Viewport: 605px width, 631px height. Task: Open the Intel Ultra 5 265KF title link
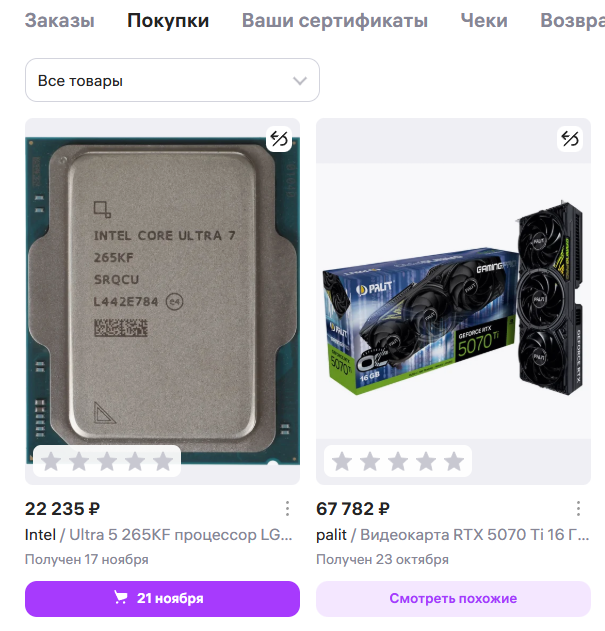159,535
